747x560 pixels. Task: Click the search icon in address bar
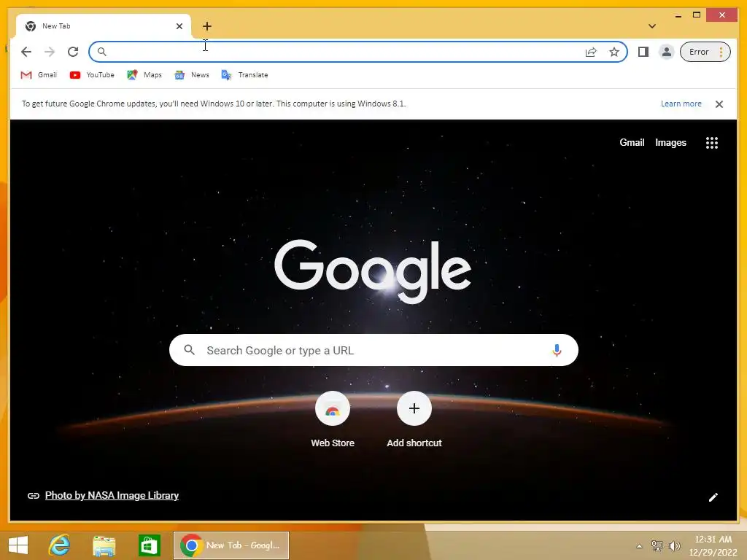click(101, 52)
